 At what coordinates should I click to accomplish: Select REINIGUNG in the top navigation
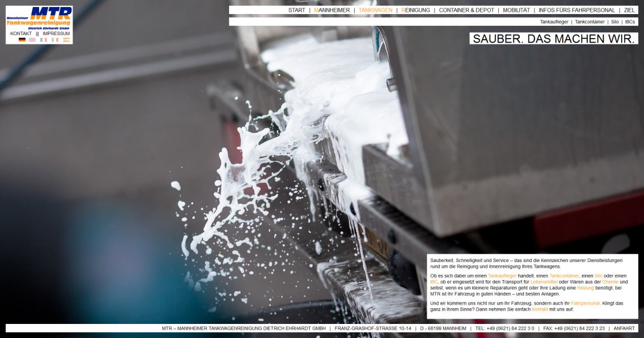416,10
